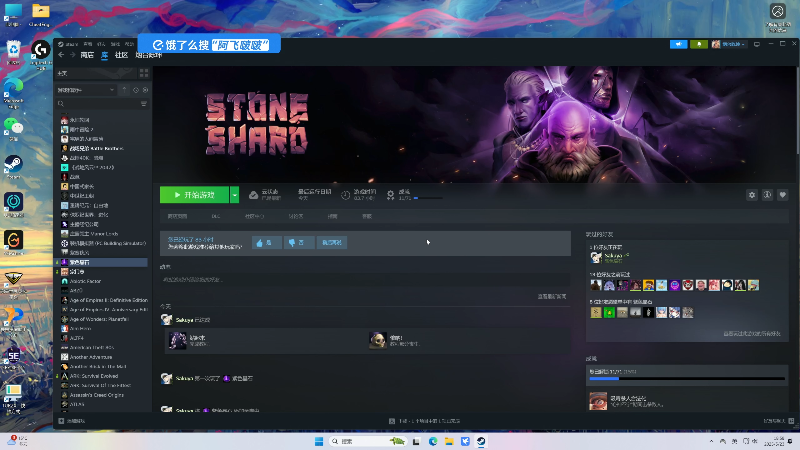Open the Recycle Bin desktop icon

13,53
